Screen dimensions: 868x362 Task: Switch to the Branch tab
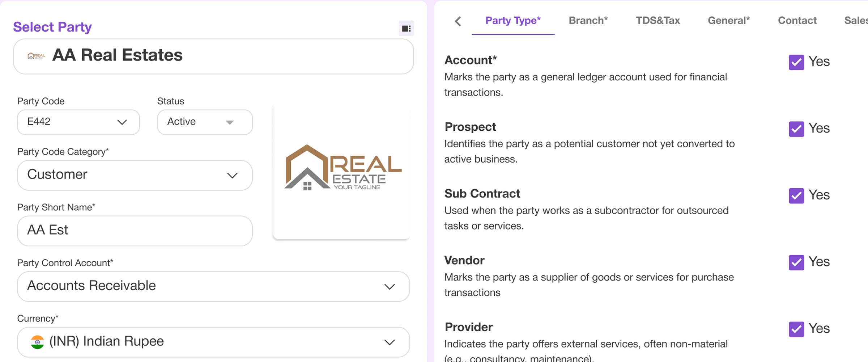coord(588,21)
